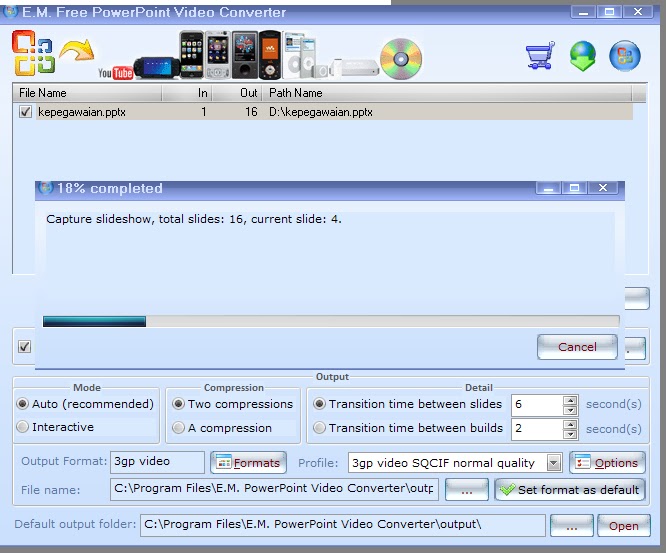The height and width of the screenshot is (553, 666).
Task: Click the yellow curved conversion arrow icon
Action: pyautogui.click(x=77, y=50)
